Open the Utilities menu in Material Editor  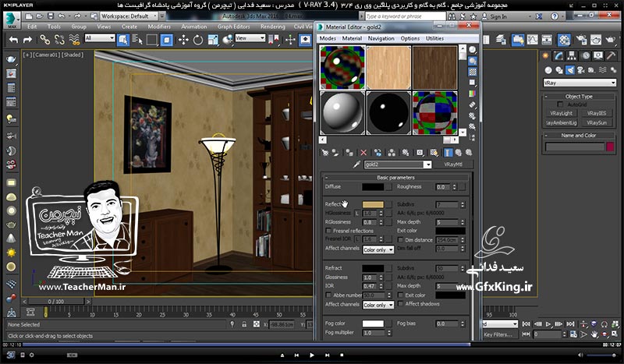pyautogui.click(x=434, y=39)
